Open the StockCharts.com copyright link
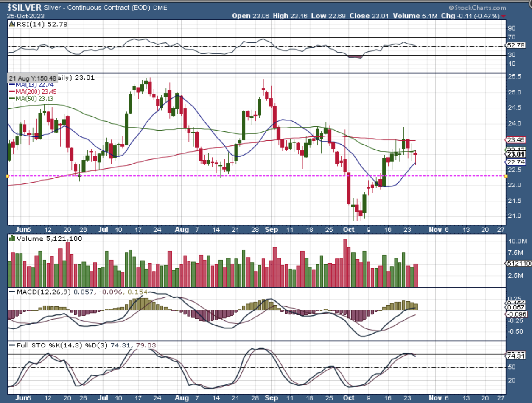The width and height of the screenshot is (532, 403). 478,8
